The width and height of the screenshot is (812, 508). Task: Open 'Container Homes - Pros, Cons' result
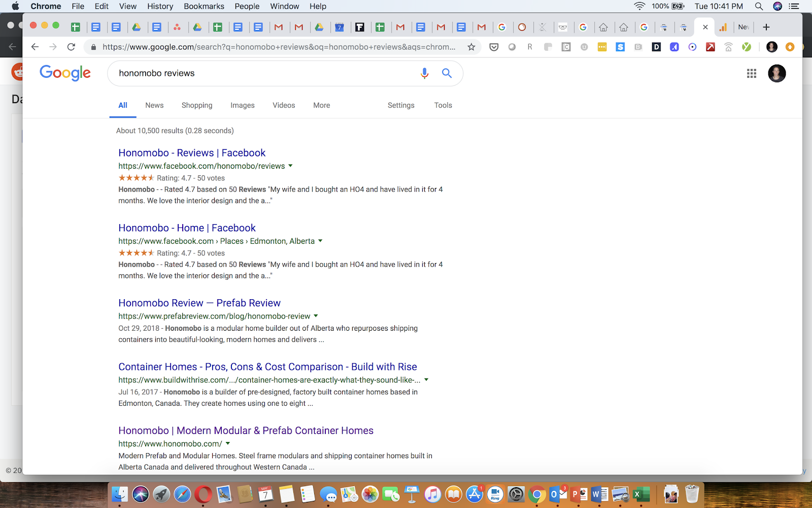267,367
